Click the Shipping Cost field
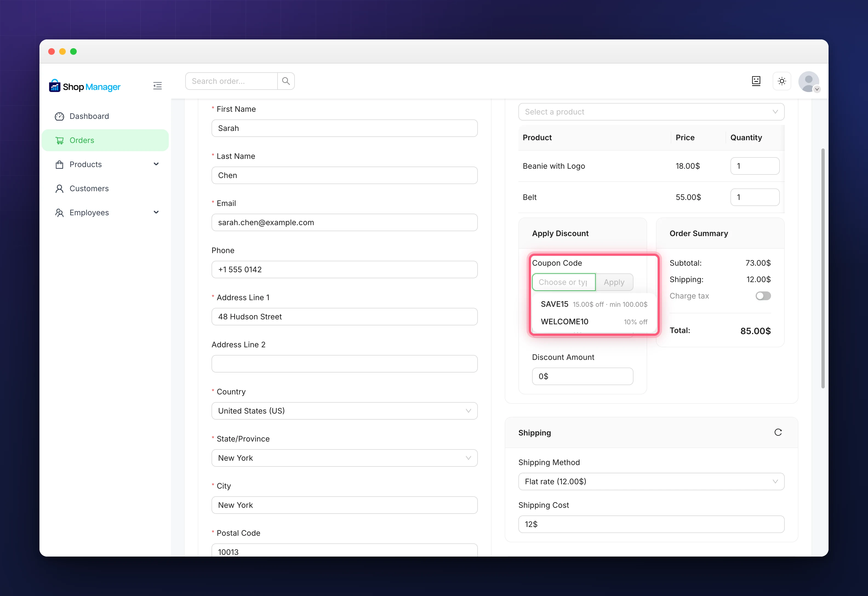The image size is (868, 596). tap(651, 524)
